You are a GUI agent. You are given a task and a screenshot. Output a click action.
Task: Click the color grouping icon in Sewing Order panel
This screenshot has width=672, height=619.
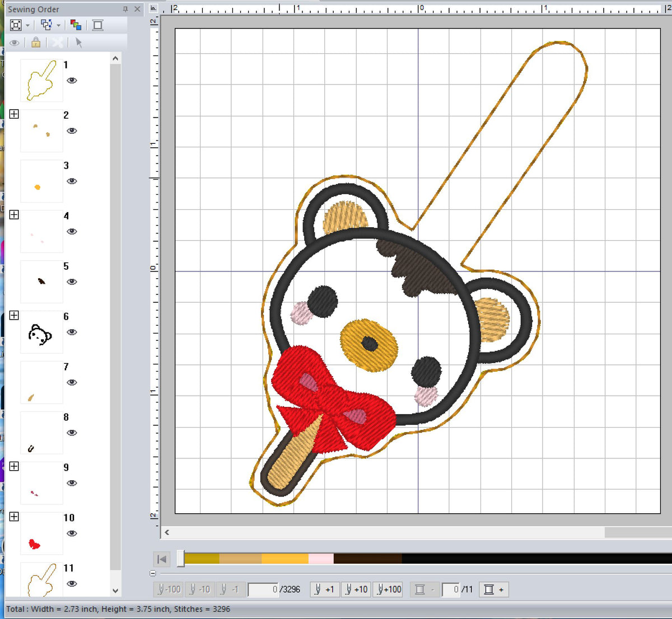(77, 25)
